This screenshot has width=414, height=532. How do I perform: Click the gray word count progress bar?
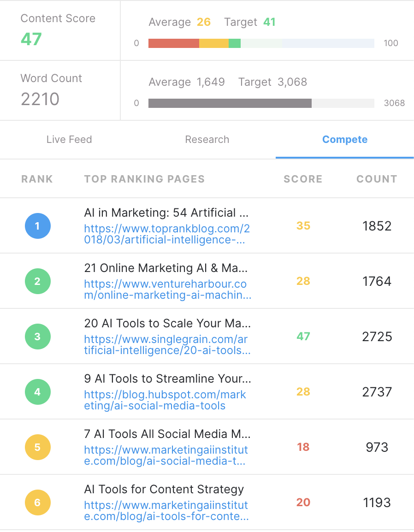click(261, 103)
